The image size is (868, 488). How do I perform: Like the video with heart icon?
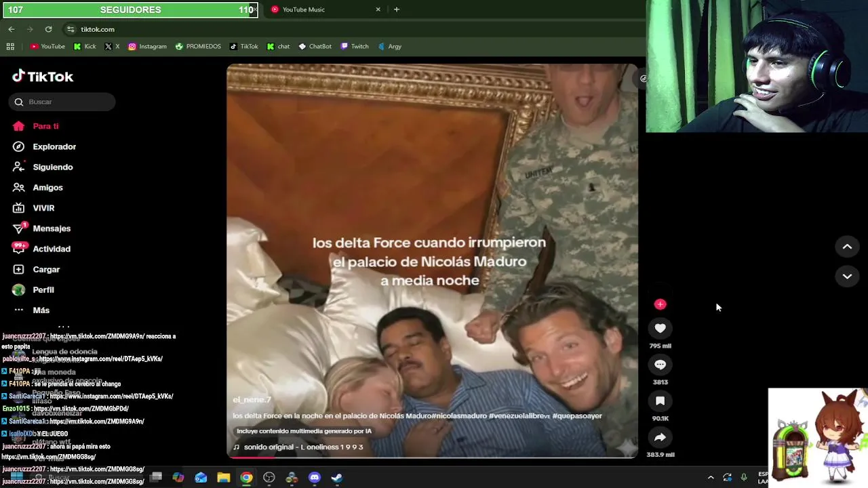[660, 329]
